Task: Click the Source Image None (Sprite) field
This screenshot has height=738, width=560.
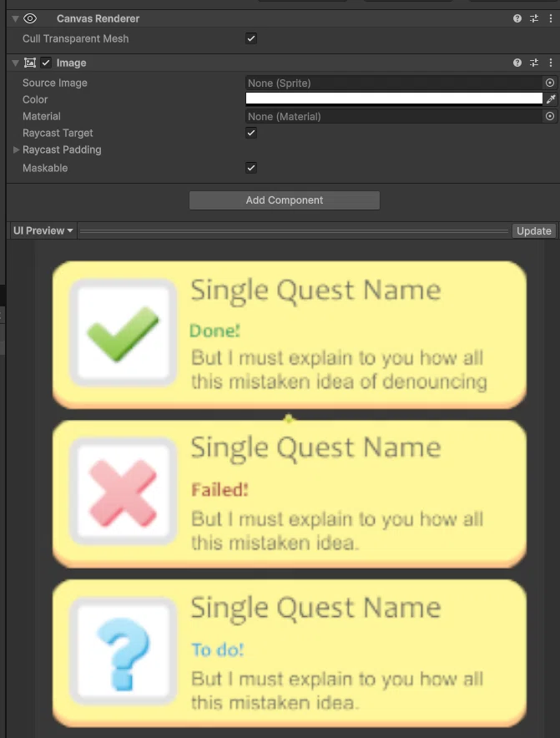Action: (394, 83)
